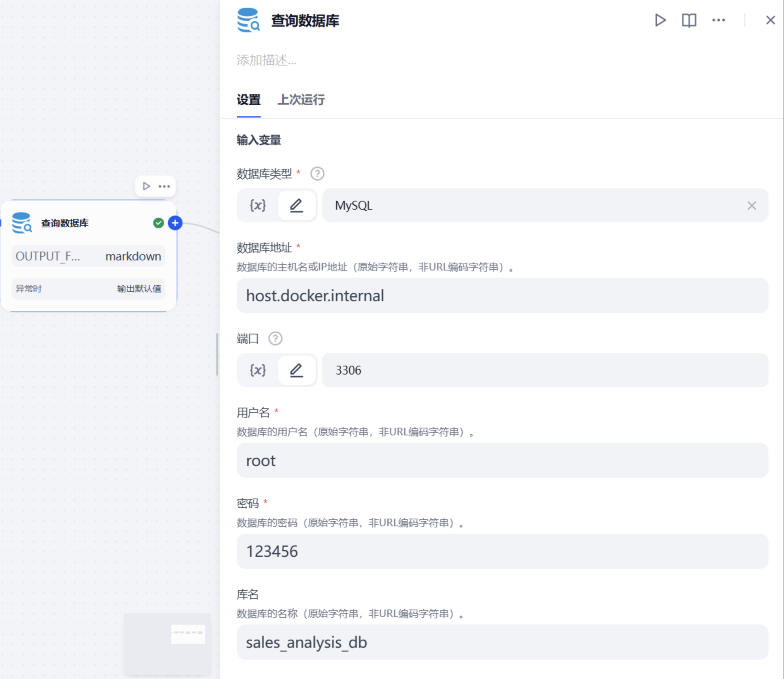Switch to the 上次运行 tab
Screen dimensions: 784x679
pyautogui.click(x=301, y=100)
